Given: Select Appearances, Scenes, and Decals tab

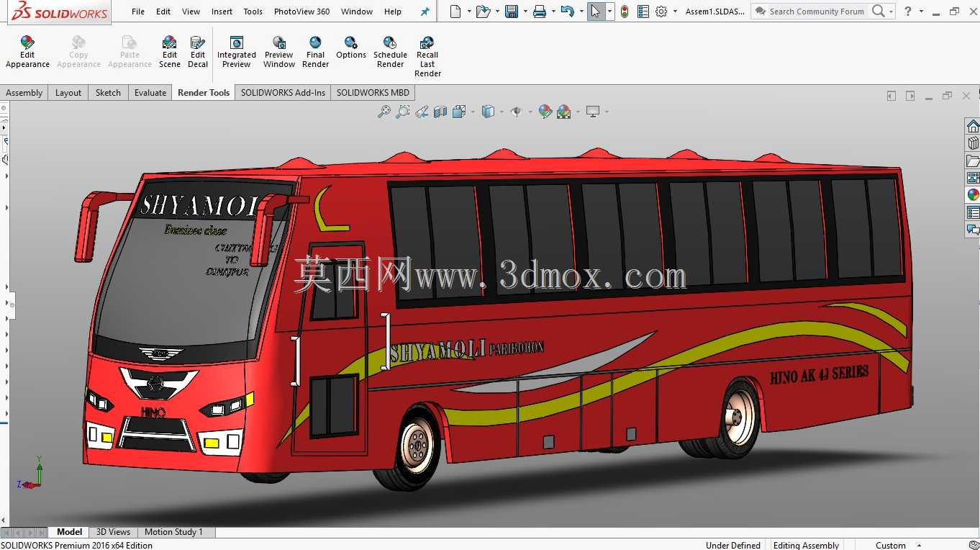Looking at the screenshot, I should click(973, 195).
